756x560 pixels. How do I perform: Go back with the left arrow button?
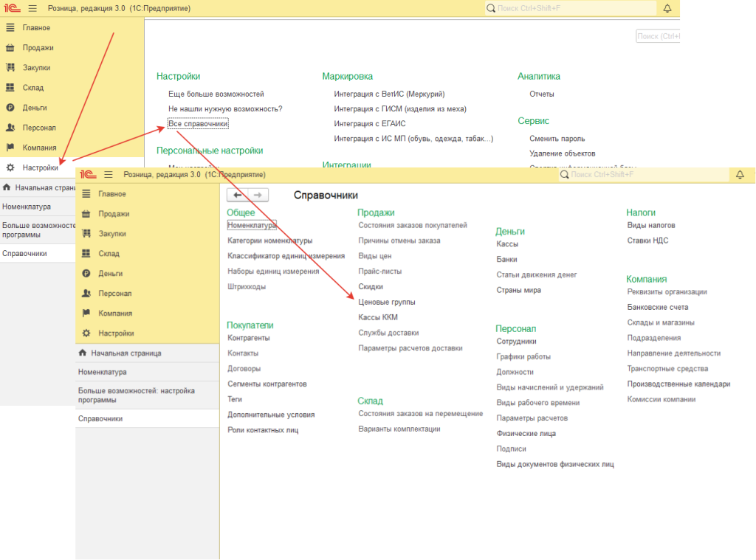(x=237, y=195)
